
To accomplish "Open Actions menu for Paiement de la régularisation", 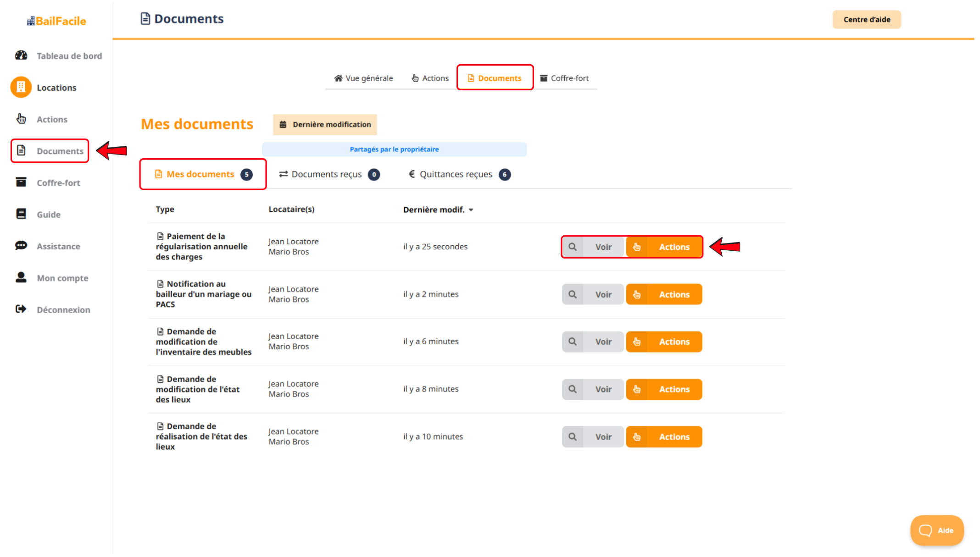I will coord(664,247).
